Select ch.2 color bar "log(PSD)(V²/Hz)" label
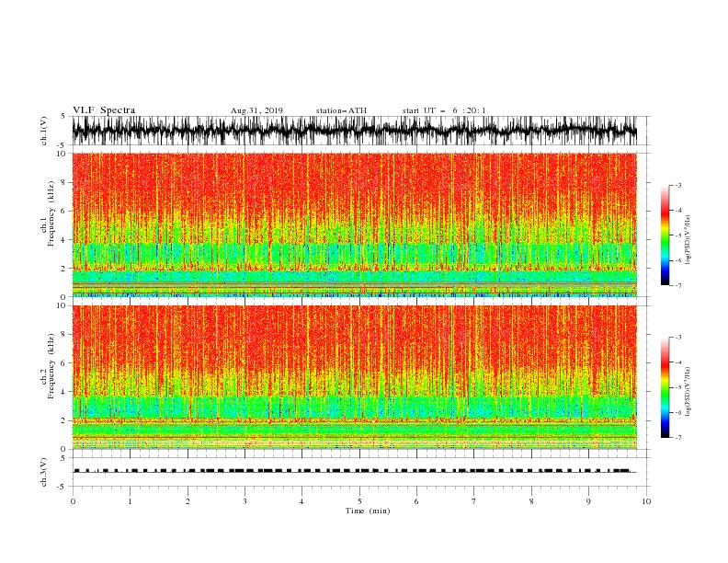The height and width of the screenshot is (563, 728). point(688,392)
